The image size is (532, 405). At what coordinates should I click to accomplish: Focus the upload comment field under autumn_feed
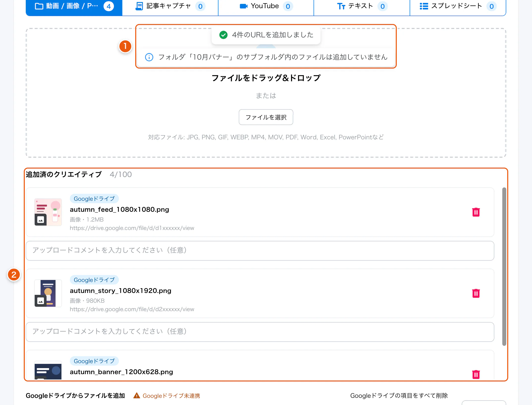[x=260, y=251]
